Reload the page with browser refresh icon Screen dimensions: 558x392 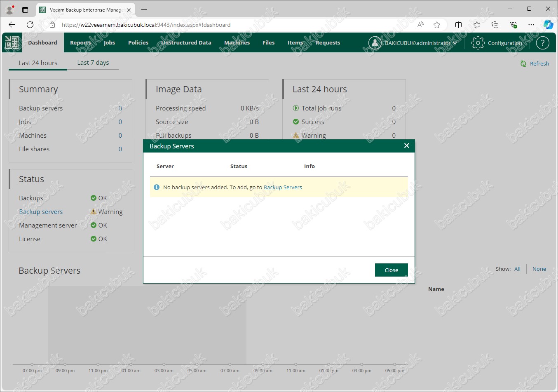[x=30, y=25]
